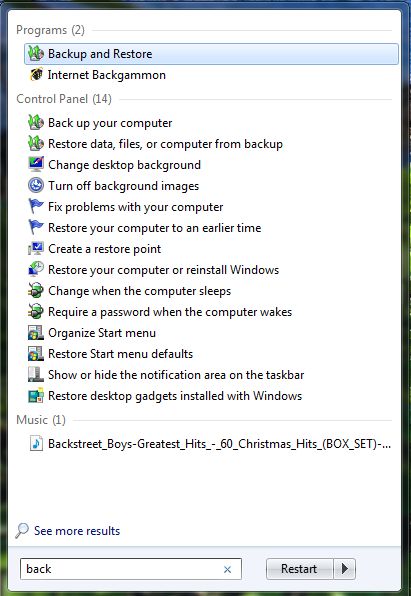Open Restore desktop gadgets icon

tap(36, 396)
